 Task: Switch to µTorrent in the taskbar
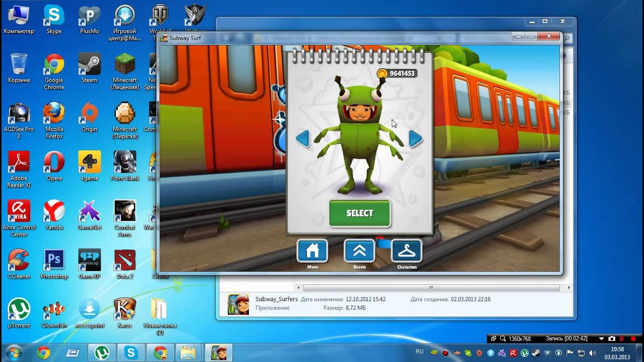(x=102, y=353)
